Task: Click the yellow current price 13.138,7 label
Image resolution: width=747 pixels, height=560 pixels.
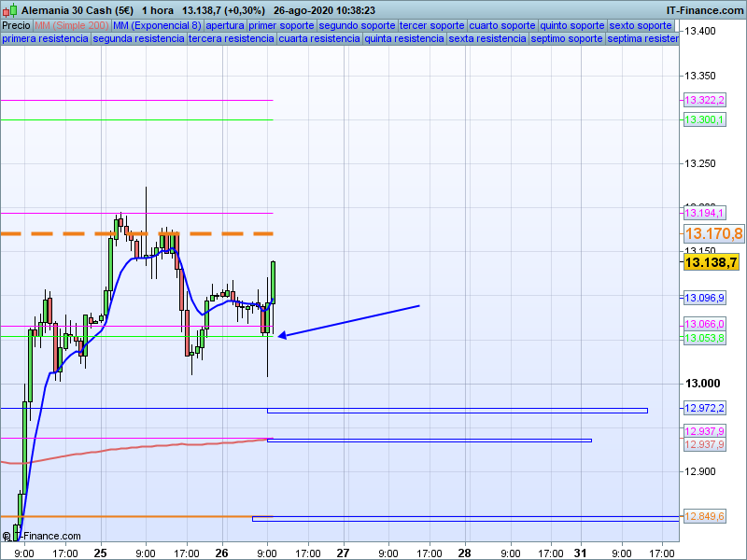Action: (x=713, y=263)
